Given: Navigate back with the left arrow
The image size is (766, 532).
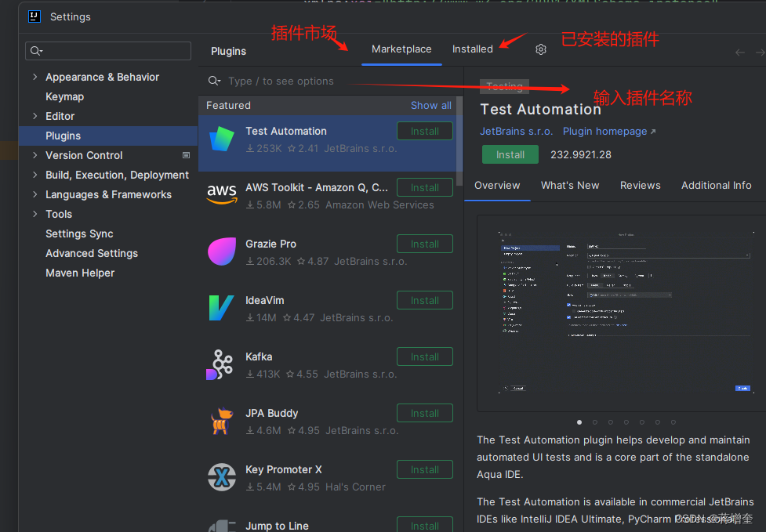Looking at the screenshot, I should pos(740,52).
